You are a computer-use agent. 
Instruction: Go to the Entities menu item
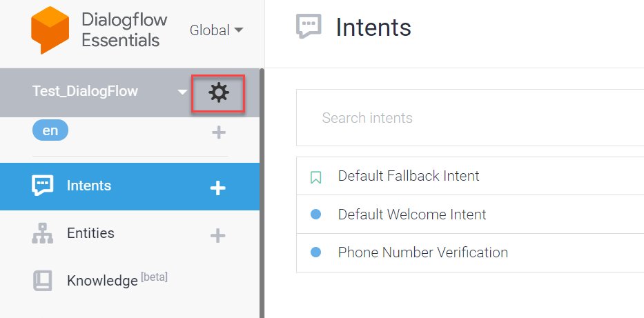90,233
